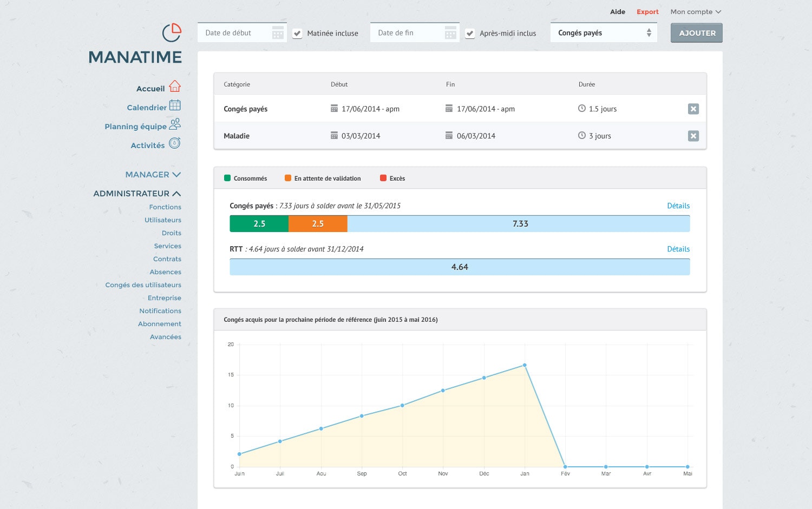Viewport: 812px width, 509px height.
Task: Go to Congés des utilisateurs
Action: [x=143, y=285]
